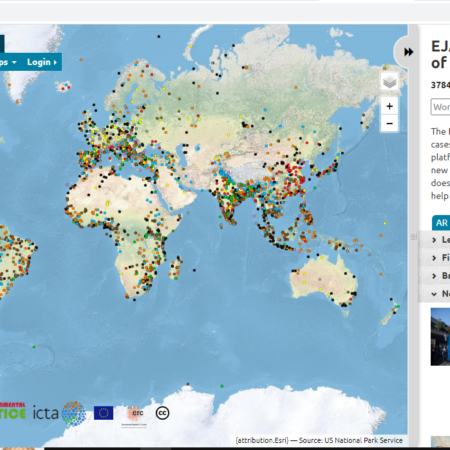The height and width of the screenshot is (450, 450).
Task: Open the map layers selector icon
Action: pos(389,82)
